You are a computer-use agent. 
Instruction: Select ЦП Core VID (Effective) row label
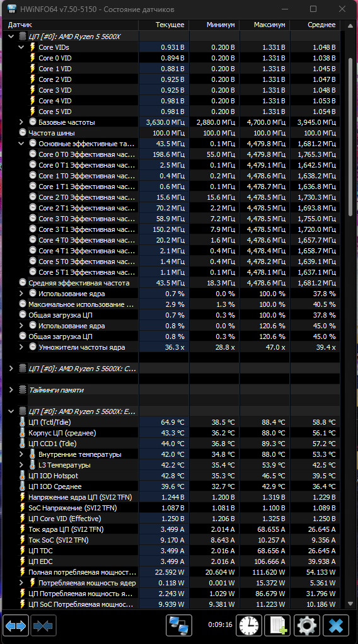64,519
